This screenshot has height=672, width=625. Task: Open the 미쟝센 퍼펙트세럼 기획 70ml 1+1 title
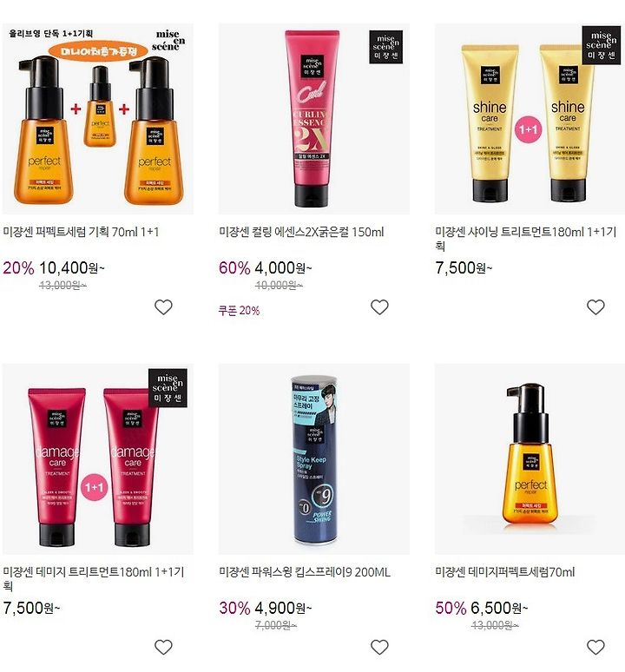(81, 232)
